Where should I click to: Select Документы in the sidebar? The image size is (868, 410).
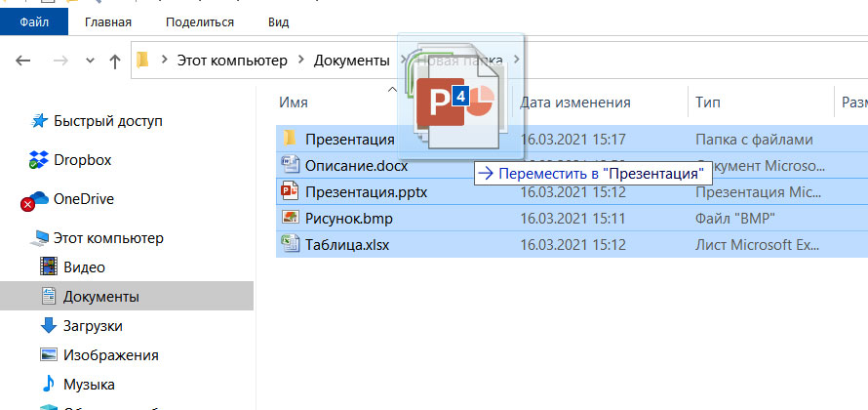(101, 297)
